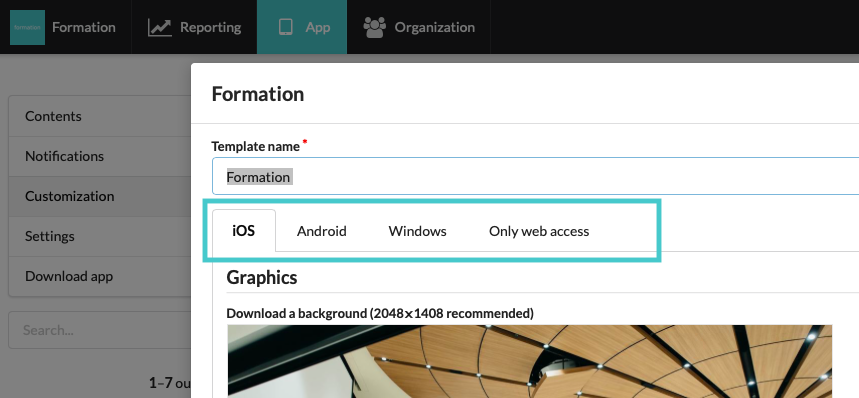Select the iOS tab
Screen dimensions: 859x398
pyautogui.click(x=244, y=230)
